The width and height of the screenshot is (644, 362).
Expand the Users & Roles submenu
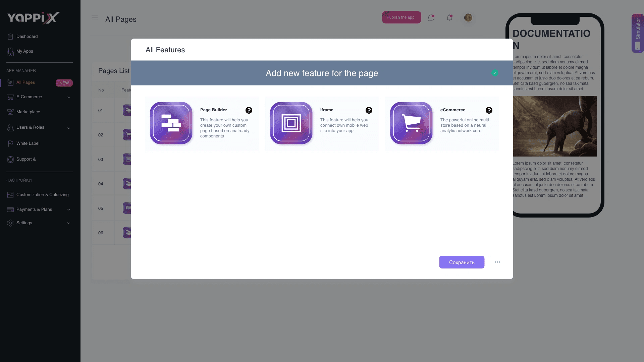[69, 128]
